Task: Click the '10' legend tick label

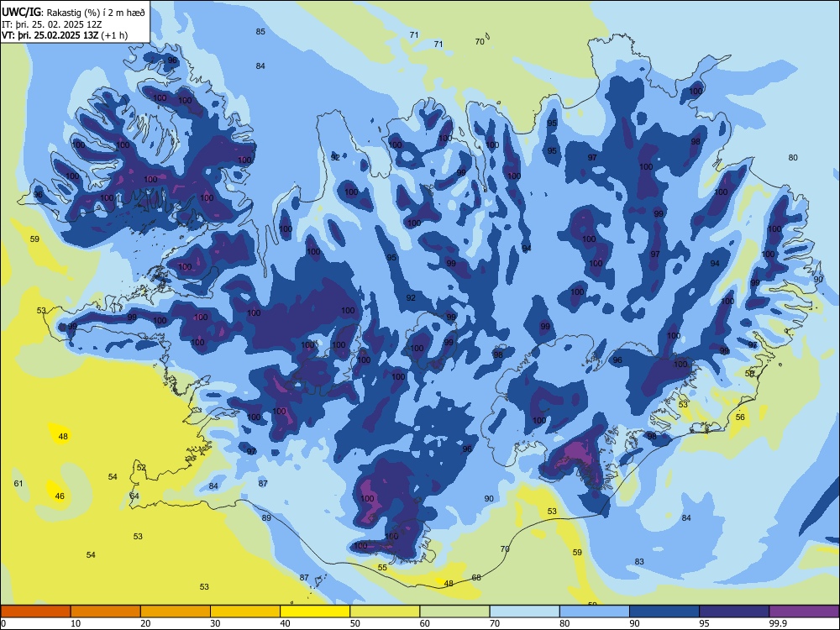Action: (76, 623)
